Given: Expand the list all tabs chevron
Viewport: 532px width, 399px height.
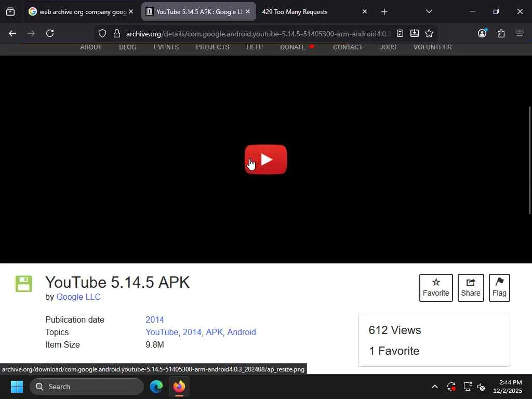Looking at the screenshot, I should (x=429, y=11).
